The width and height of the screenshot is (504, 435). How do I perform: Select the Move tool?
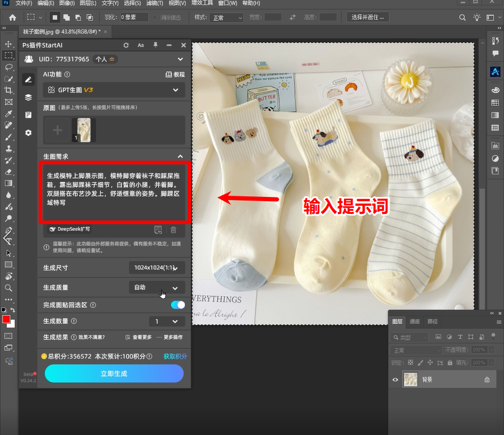(8, 43)
